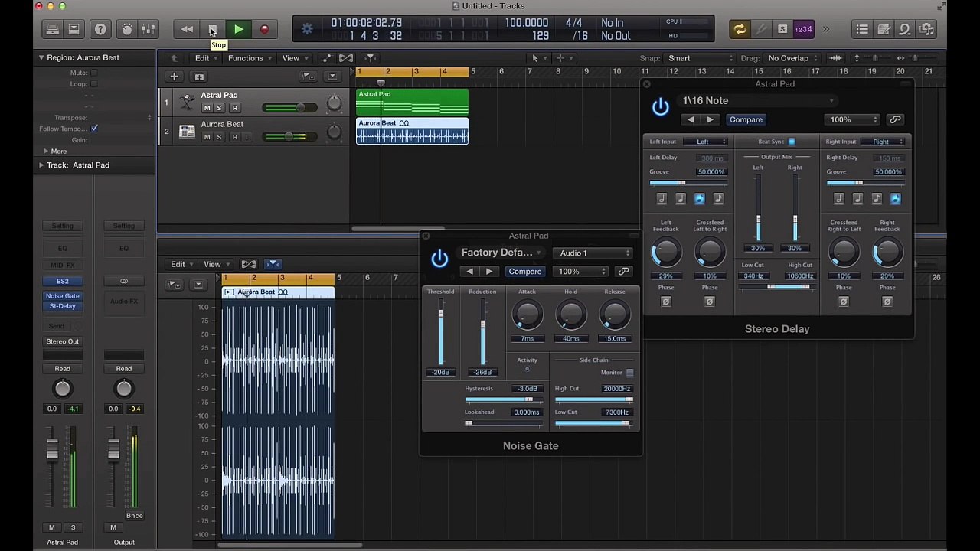This screenshot has height=551, width=980.
Task: Enable input monitoring on Aurora Beat track
Action: point(247,137)
